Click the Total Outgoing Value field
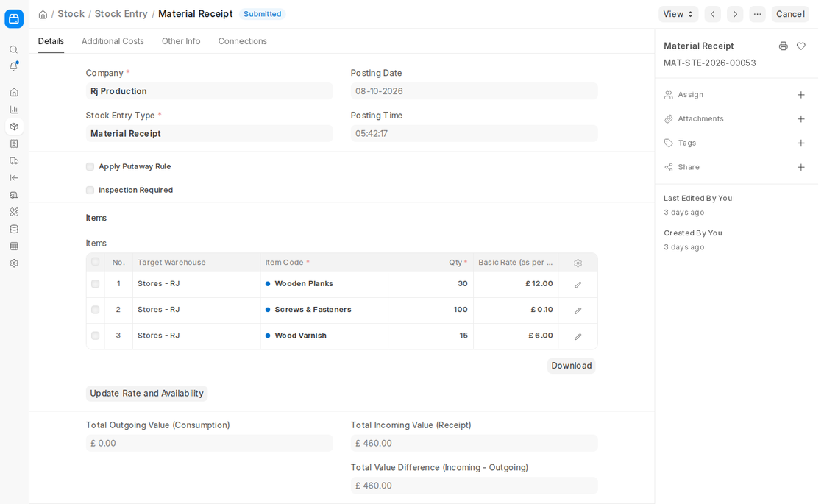Screen dimensions: 824x504 point(209,443)
